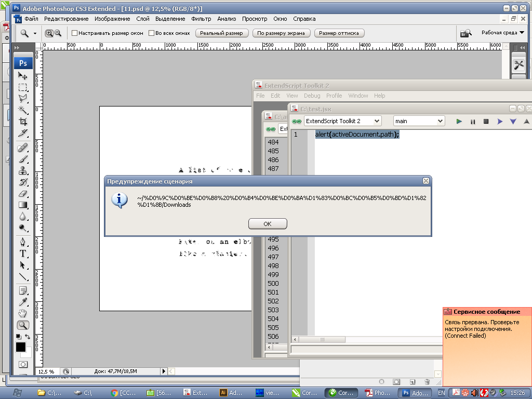
Task: Open the zoom tool preset dropdown arrow
Action: [x=35, y=33]
